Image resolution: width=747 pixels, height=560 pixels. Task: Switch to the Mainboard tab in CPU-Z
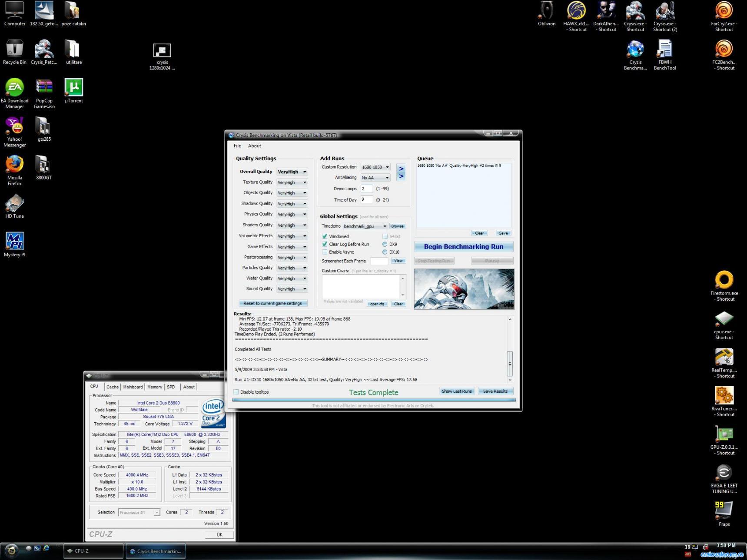[x=133, y=387]
